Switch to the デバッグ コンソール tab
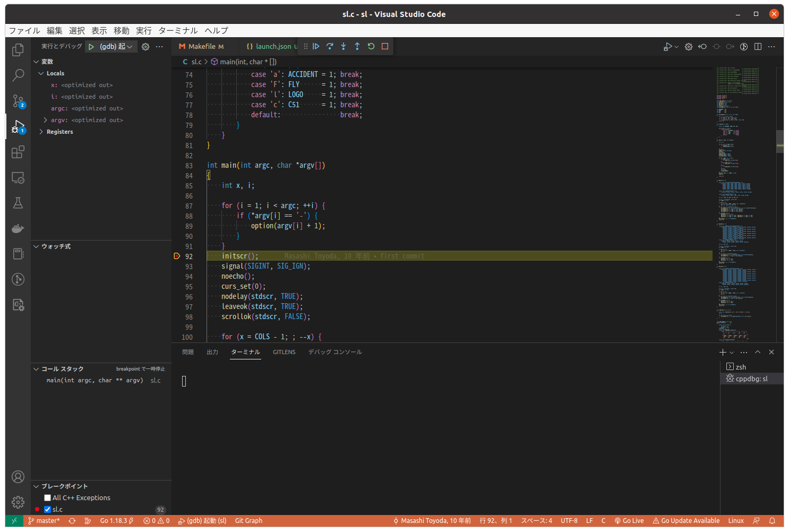This screenshot has height=532, width=789. pyautogui.click(x=335, y=351)
